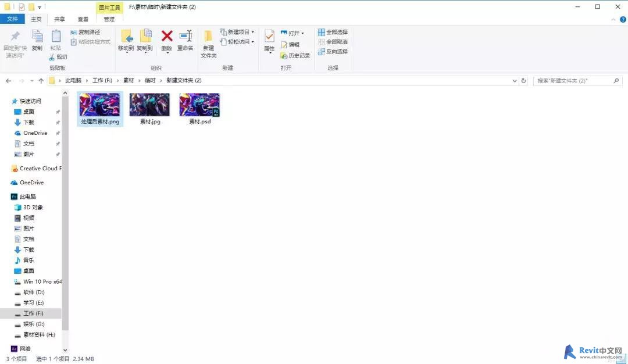Viewport: 628px width, 364px height.
Task: Go up one folder level
Action: point(41,81)
